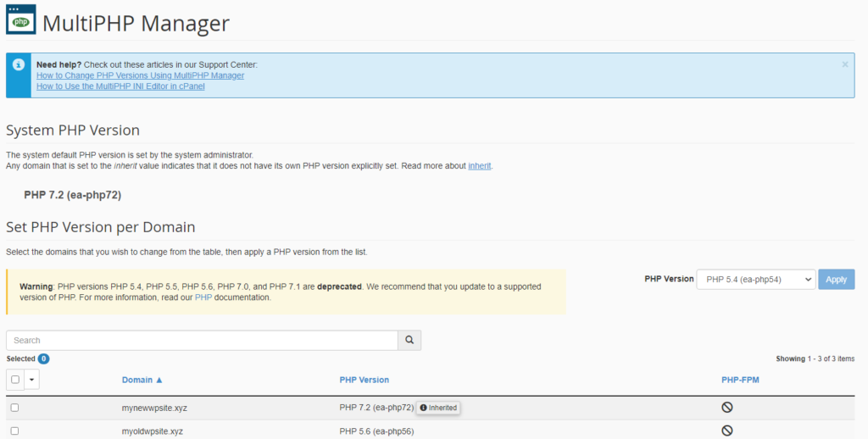
Task: Click the System PHP Version heading
Action: click(x=73, y=131)
